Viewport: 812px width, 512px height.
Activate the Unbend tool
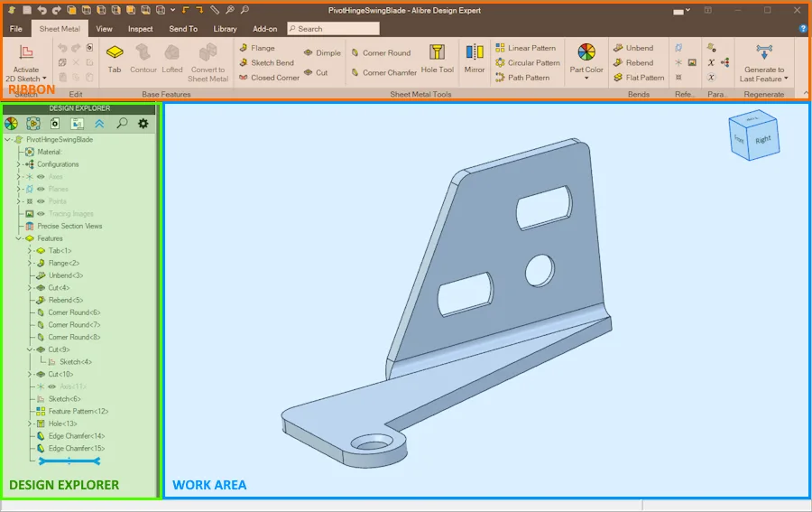tap(633, 48)
